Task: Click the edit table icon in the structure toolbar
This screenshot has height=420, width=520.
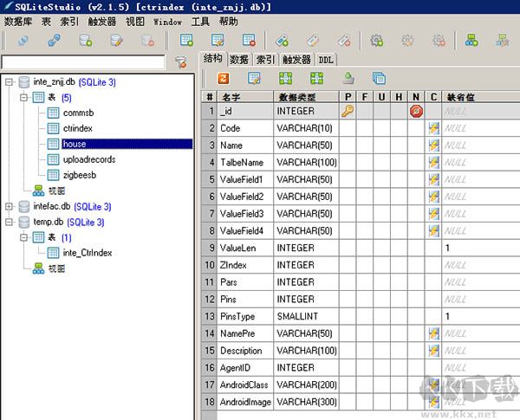Action: (x=254, y=78)
